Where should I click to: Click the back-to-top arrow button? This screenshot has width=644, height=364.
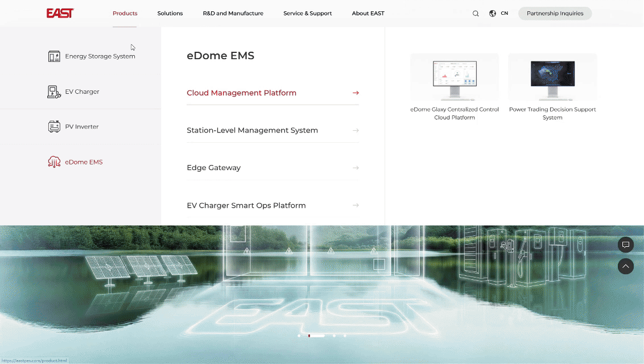click(x=626, y=266)
